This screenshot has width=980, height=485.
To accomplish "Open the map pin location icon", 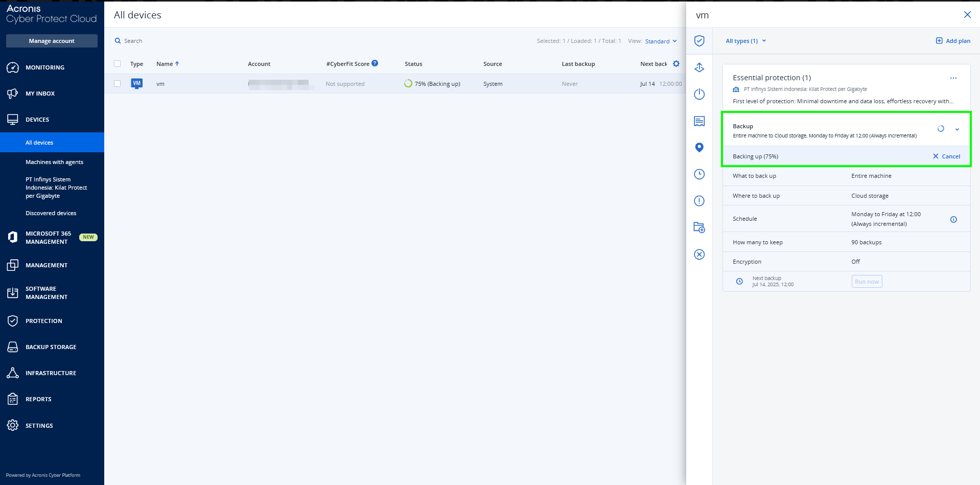I will coord(699,148).
